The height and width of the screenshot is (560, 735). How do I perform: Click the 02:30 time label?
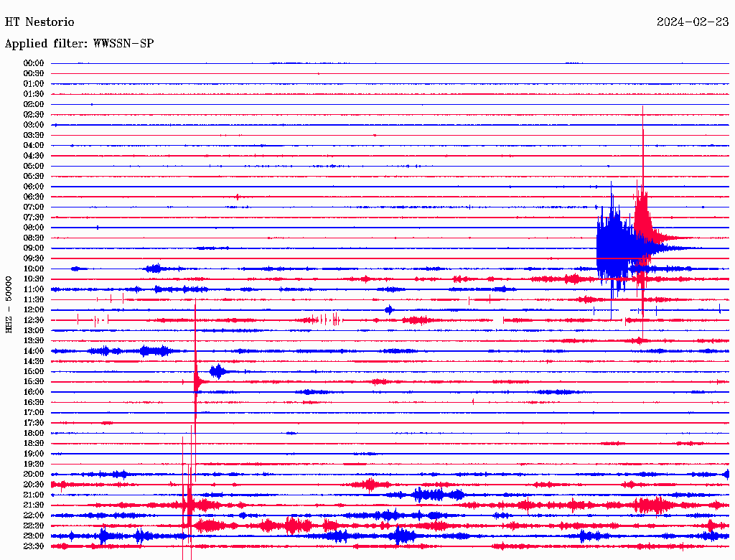(34, 115)
